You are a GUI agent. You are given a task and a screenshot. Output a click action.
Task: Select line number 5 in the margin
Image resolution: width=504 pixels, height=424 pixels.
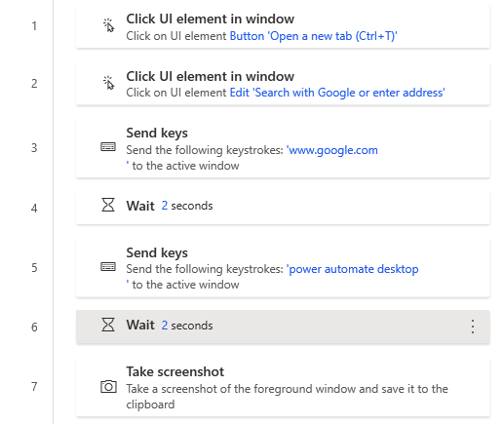pos(34,268)
